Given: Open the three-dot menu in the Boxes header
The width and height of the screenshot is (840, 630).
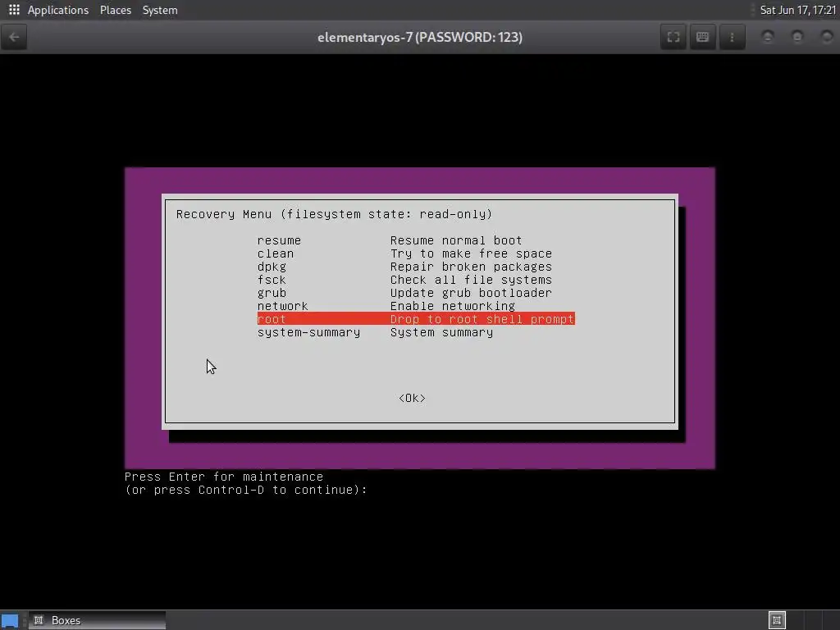Looking at the screenshot, I should [x=732, y=37].
